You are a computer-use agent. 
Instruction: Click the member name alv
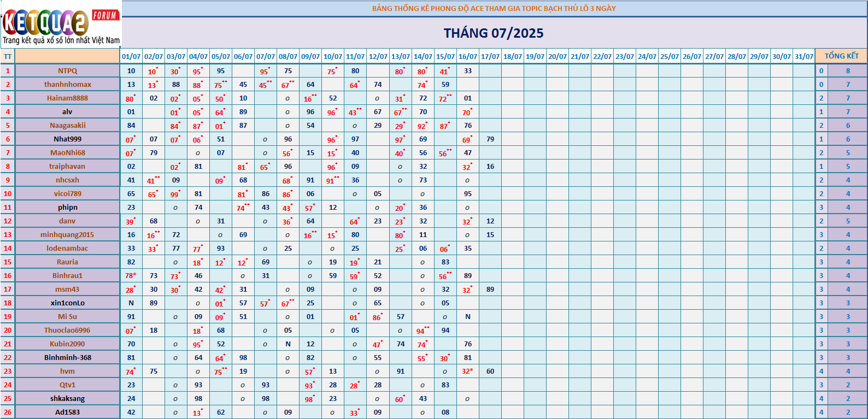click(68, 112)
